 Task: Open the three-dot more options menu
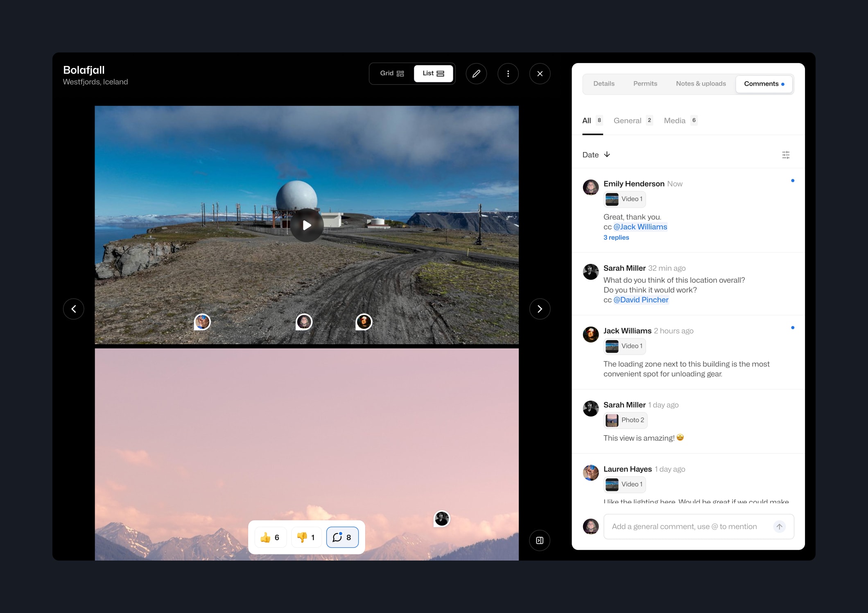pos(508,74)
